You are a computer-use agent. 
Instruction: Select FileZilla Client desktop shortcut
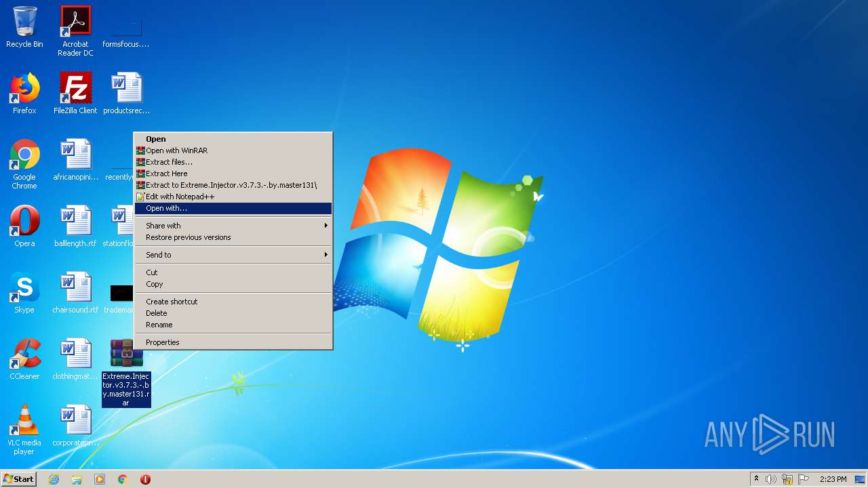[x=75, y=94]
